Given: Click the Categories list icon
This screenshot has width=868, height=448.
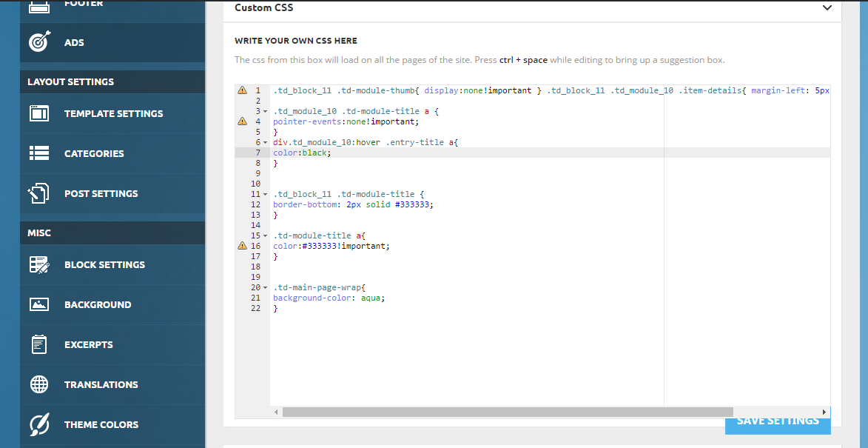Looking at the screenshot, I should point(39,153).
